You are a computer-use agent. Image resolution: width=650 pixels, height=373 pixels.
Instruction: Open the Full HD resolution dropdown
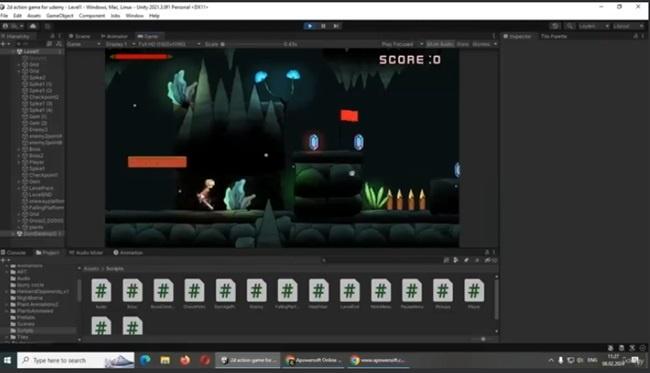[x=170, y=44]
